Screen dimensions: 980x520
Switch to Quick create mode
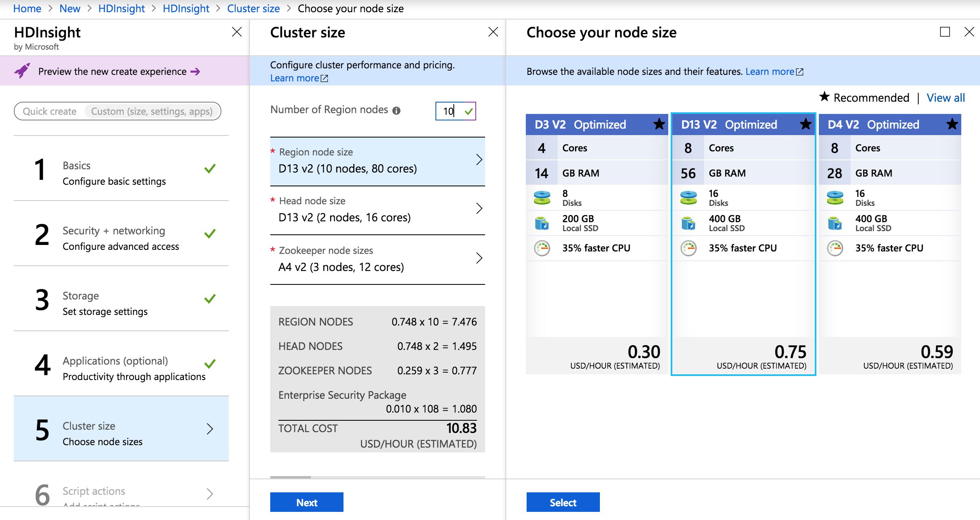coord(50,111)
